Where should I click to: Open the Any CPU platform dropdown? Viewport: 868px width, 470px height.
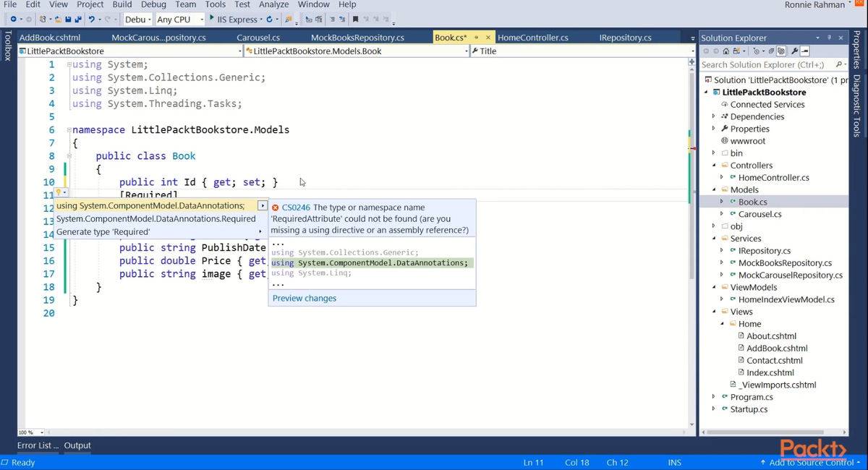180,20
